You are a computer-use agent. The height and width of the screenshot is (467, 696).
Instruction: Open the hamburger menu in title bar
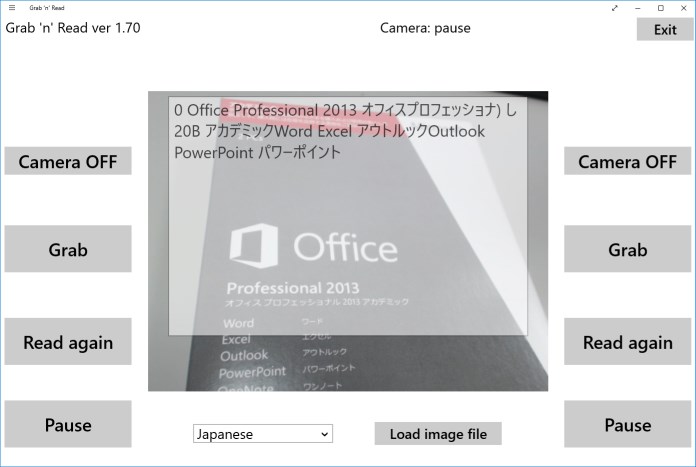[x=12, y=8]
